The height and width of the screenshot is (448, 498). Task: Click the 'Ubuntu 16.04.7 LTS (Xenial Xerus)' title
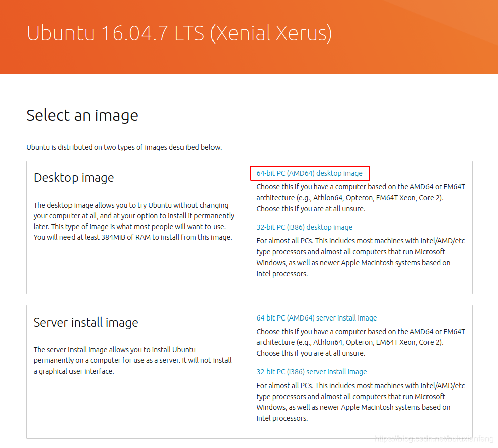point(179,33)
